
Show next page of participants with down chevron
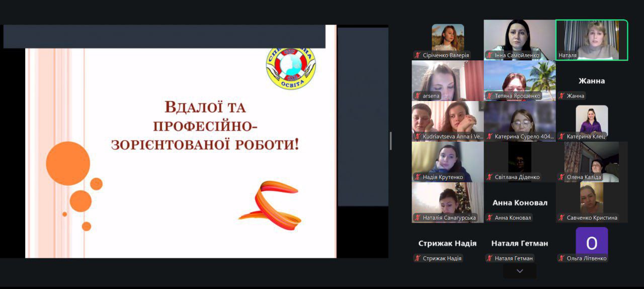tap(520, 271)
